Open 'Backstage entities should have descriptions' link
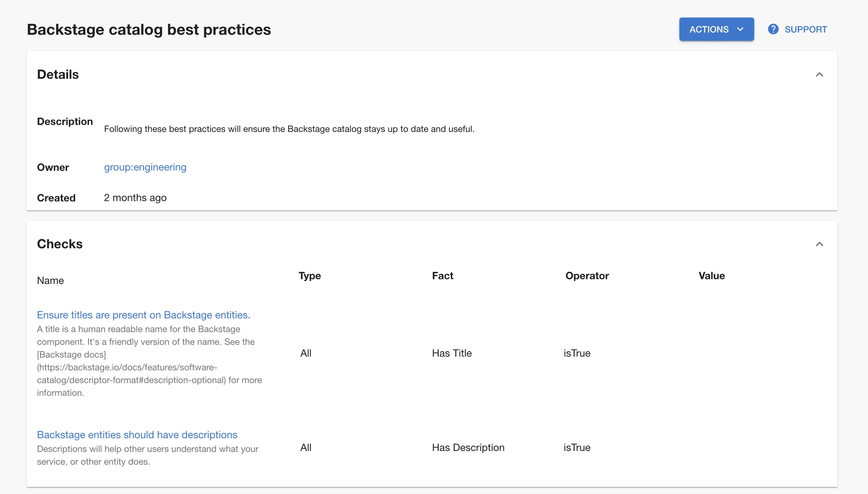 tap(137, 435)
